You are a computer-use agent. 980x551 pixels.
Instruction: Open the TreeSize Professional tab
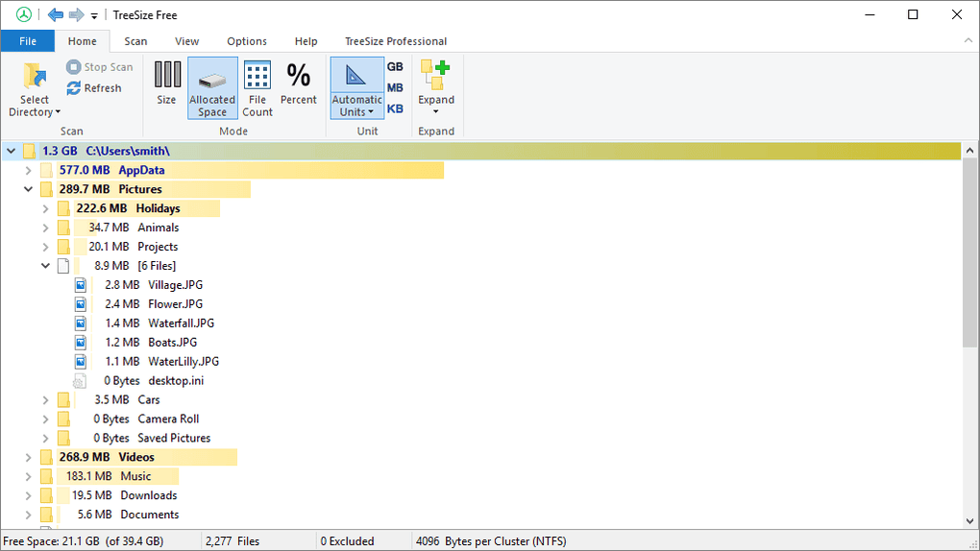point(396,41)
